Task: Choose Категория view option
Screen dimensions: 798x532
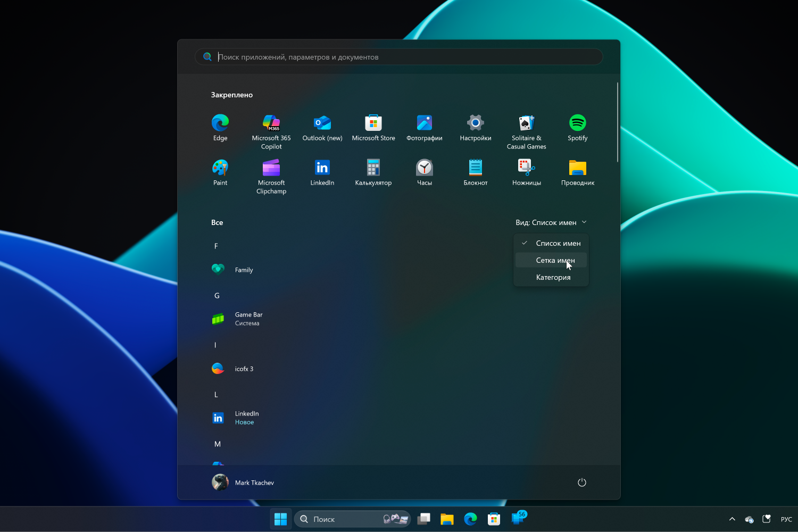Action: tap(551, 277)
